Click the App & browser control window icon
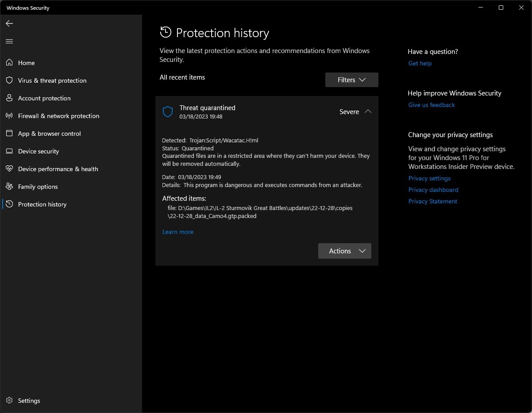The height and width of the screenshot is (413, 532). point(9,134)
